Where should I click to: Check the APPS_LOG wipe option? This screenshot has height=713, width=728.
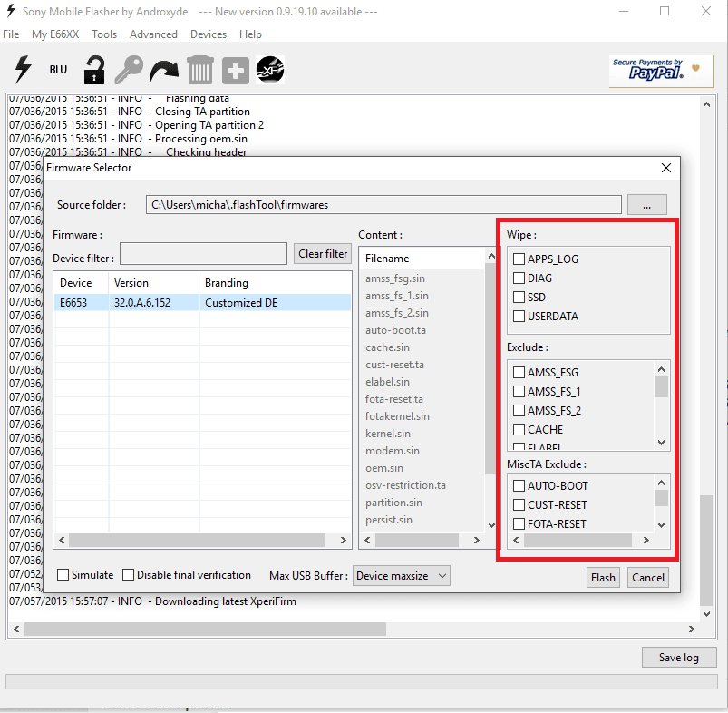click(519, 259)
